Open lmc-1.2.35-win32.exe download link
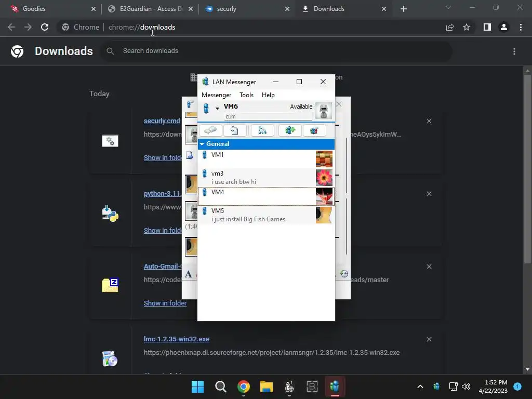The width and height of the screenshot is (532, 399). coord(177,339)
